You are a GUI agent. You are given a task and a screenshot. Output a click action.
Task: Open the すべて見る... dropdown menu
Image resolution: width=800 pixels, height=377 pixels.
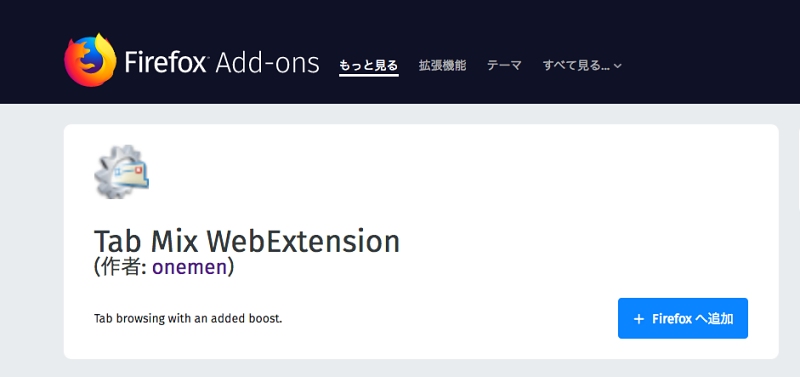point(582,65)
